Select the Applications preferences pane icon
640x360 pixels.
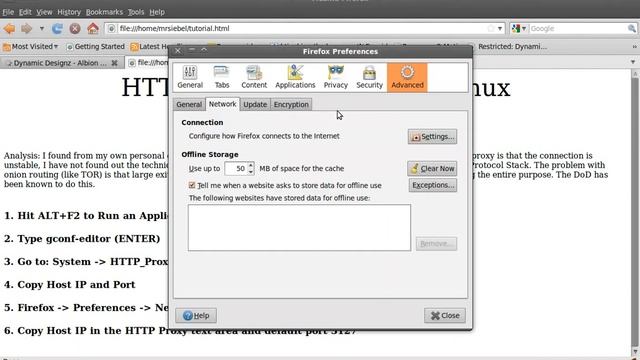[295, 77]
